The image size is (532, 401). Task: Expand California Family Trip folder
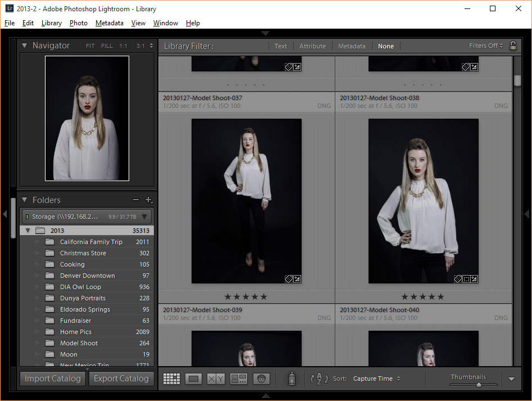pos(37,242)
